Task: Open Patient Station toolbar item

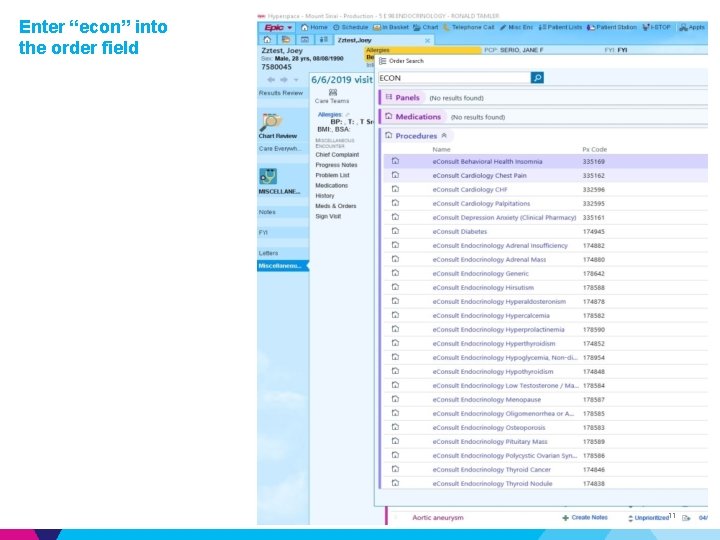Action: 612,28
